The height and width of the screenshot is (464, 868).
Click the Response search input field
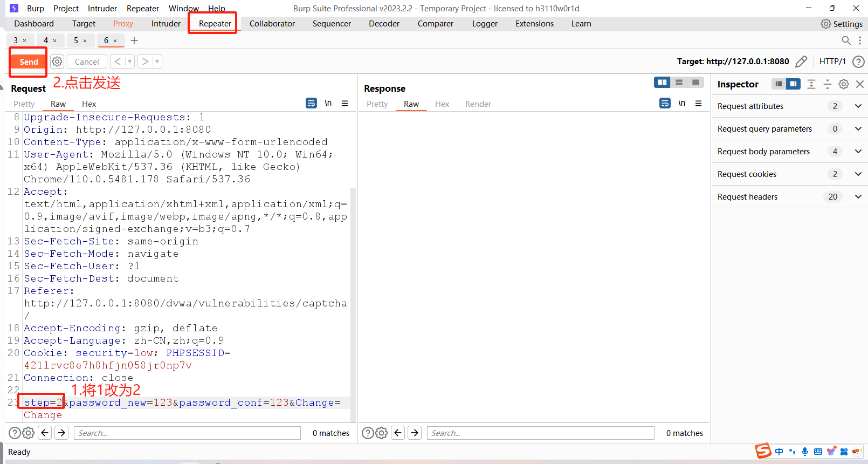(540, 433)
